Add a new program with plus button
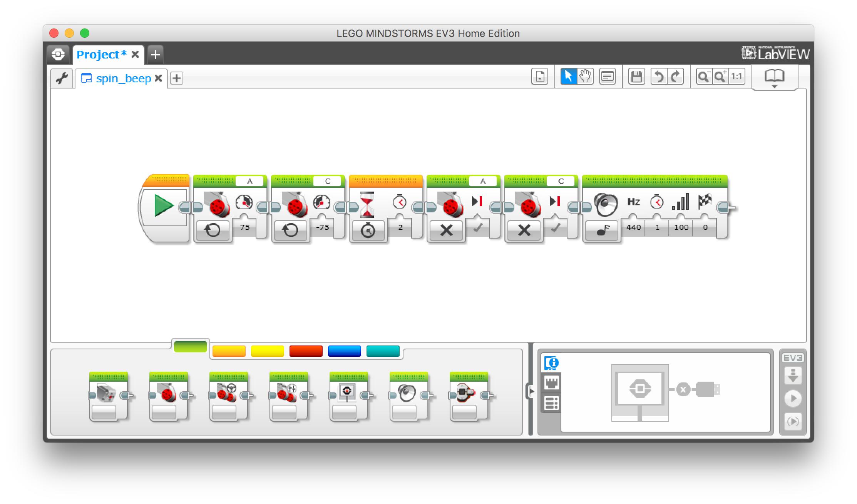This screenshot has height=504, width=857. (x=177, y=78)
